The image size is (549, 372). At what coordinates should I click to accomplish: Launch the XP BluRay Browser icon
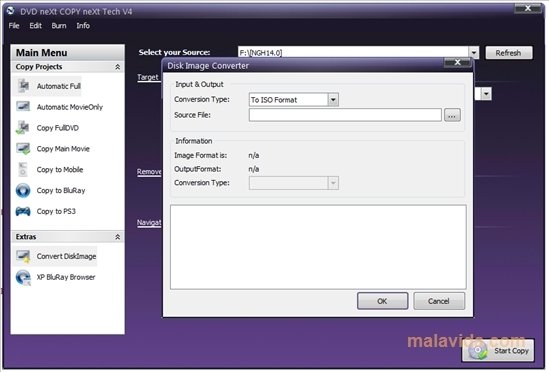click(x=23, y=277)
